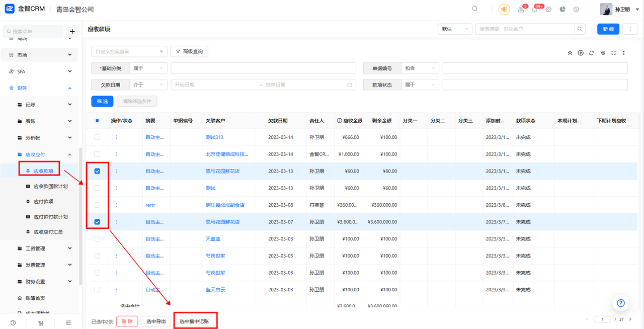This screenshot has width=644, height=329.
Task: Open the pie chart icon in top bar
Action: 562,10
